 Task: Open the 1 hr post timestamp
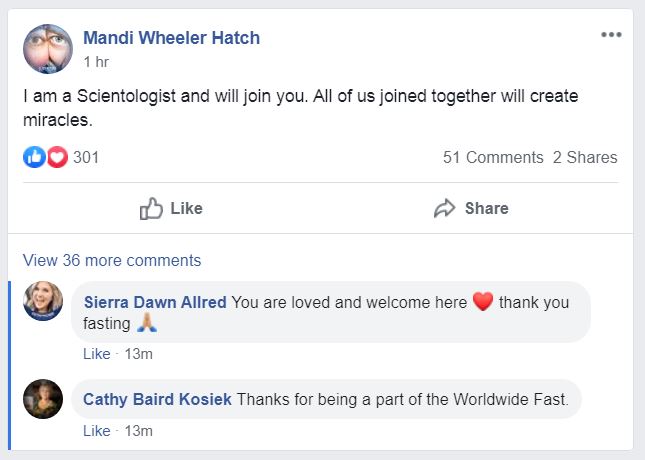pyautogui.click(x=96, y=62)
